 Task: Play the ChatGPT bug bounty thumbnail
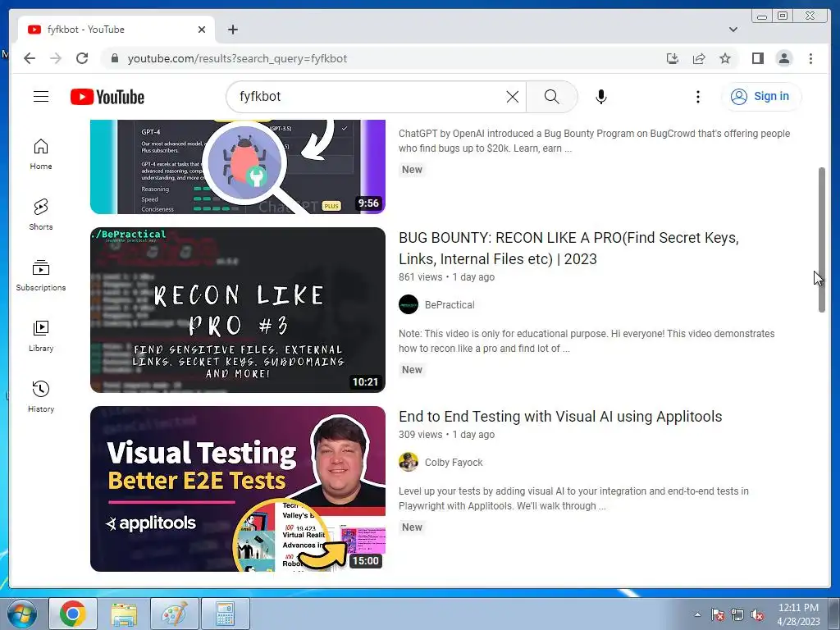click(238, 167)
